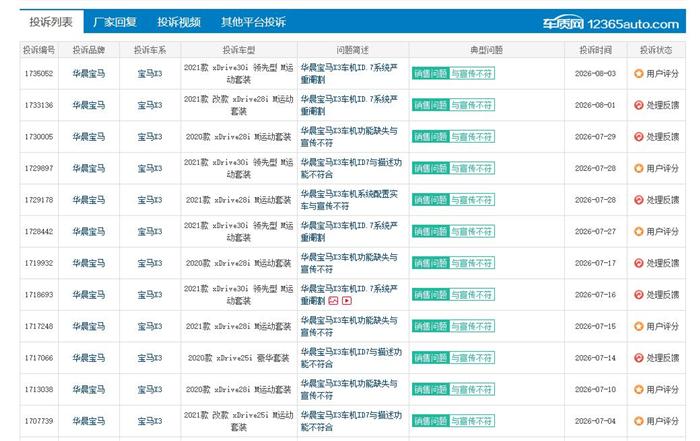Click the date 2026-07-04
The height and width of the screenshot is (441, 700).
[x=595, y=421]
